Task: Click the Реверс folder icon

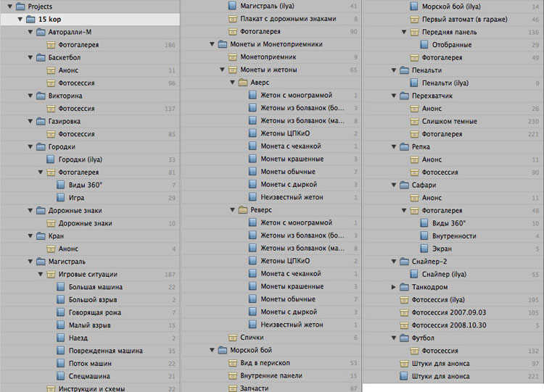Action: click(x=243, y=210)
